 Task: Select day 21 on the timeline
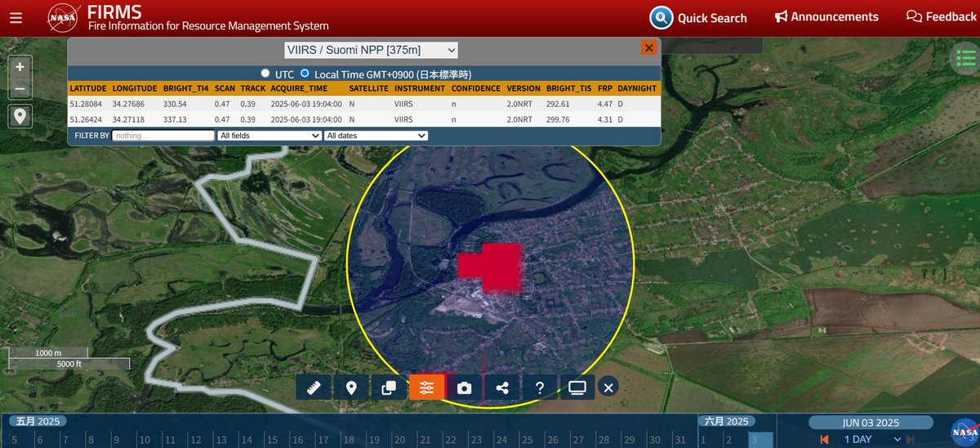coord(424,440)
